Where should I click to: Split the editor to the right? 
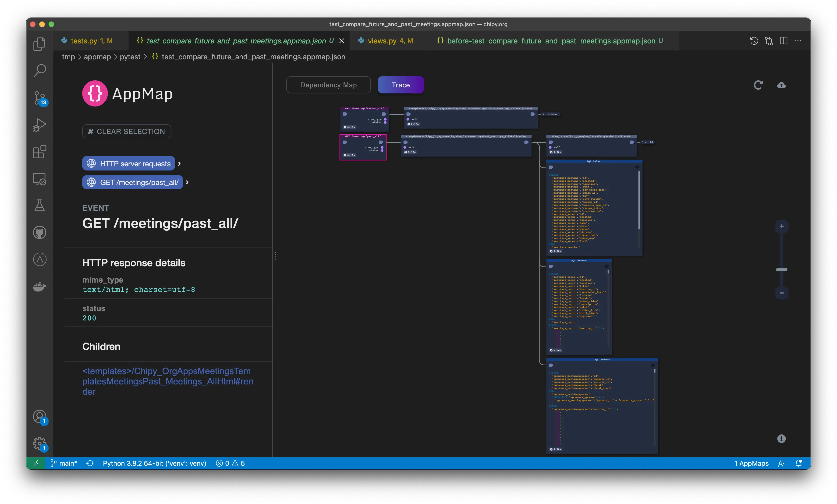pos(783,41)
